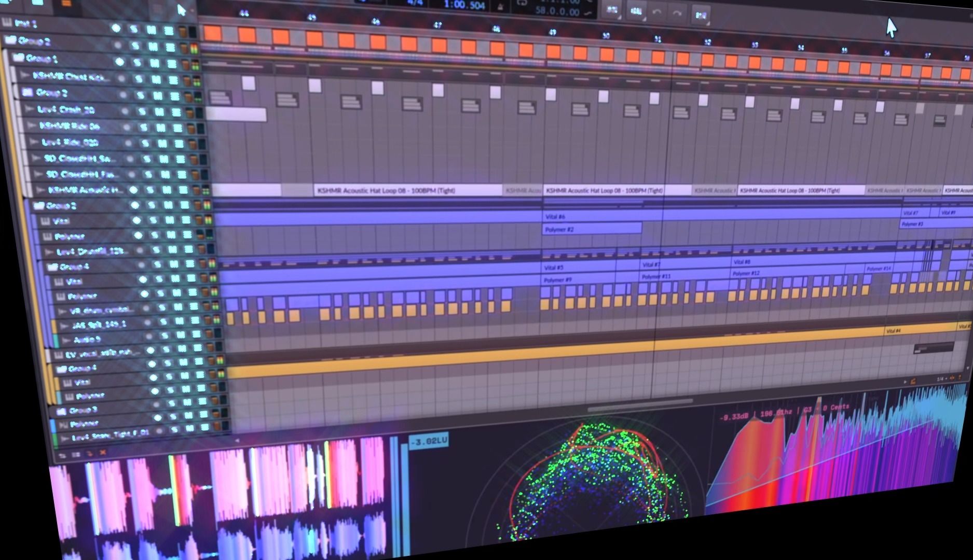973x560 pixels.
Task: Toggle the metronome icon beside the time display
Action: [x=500, y=7]
